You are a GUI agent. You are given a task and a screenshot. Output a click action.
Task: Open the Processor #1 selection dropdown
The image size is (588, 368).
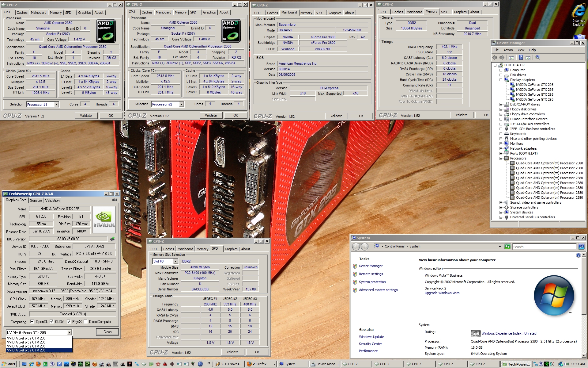coord(56,105)
